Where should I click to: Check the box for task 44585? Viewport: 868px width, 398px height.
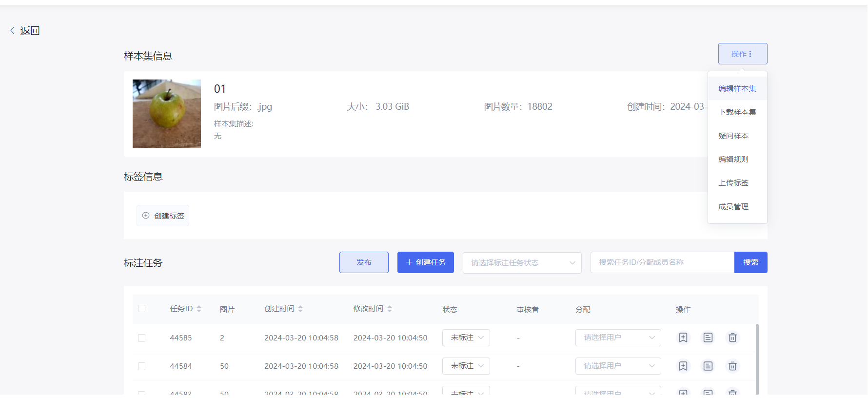tap(142, 338)
